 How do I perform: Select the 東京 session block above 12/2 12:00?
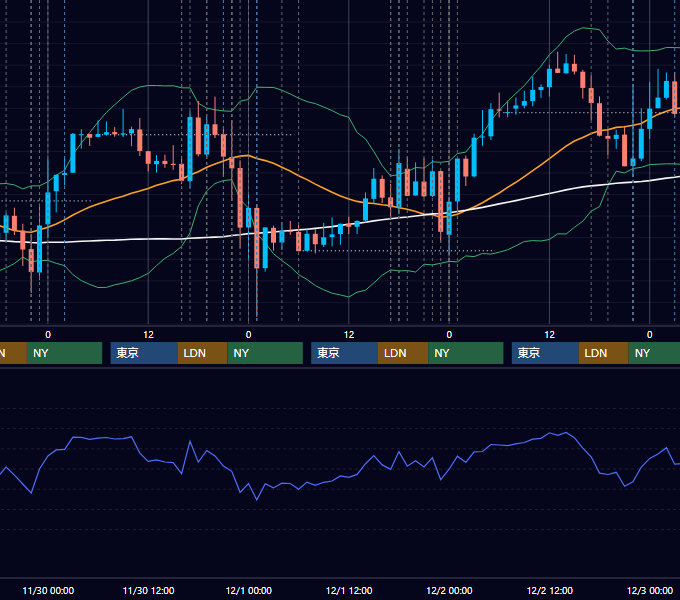click(x=545, y=353)
